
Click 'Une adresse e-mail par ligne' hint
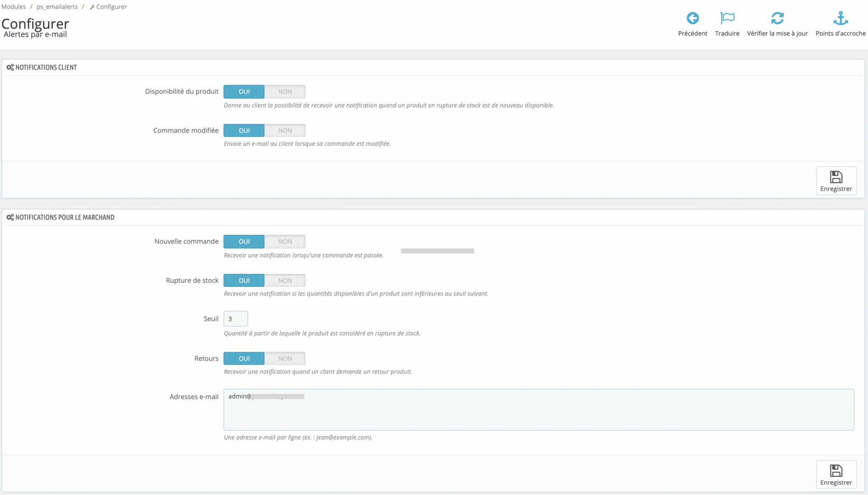point(298,438)
